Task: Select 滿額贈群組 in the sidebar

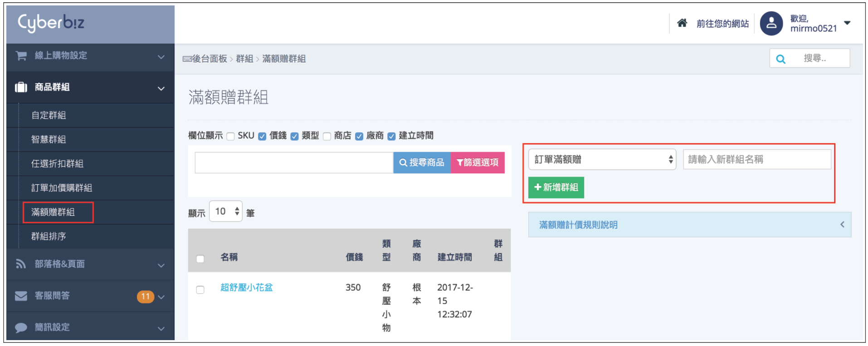Action: (53, 212)
